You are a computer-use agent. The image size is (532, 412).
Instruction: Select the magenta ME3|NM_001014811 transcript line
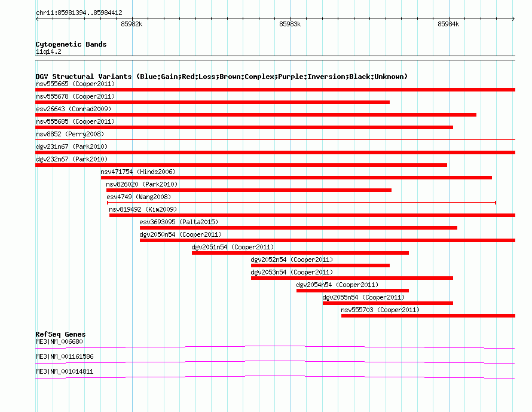275,377
